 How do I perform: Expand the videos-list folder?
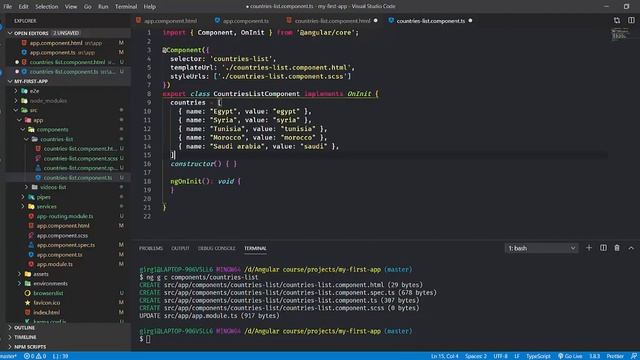coord(27,187)
